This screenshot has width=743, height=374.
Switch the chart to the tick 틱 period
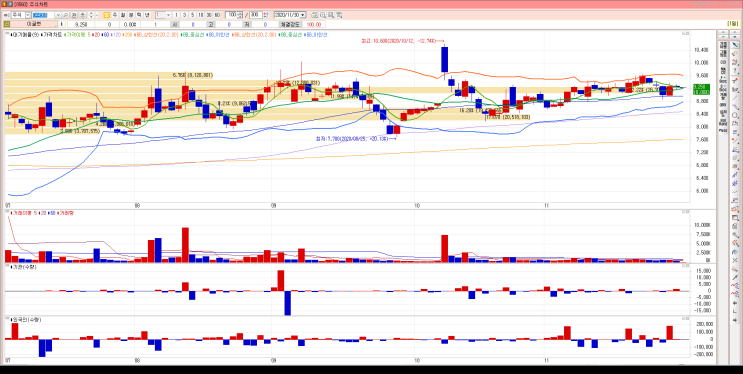click(139, 15)
